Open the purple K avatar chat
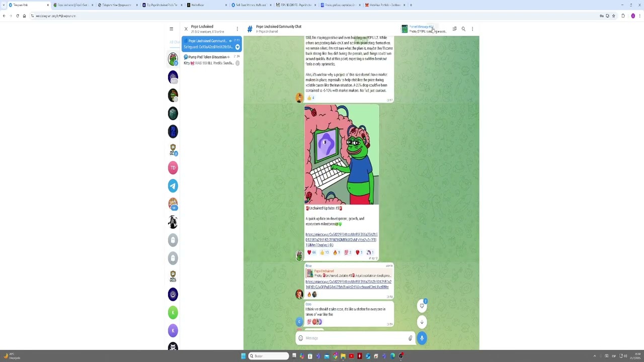 pyautogui.click(x=173, y=330)
